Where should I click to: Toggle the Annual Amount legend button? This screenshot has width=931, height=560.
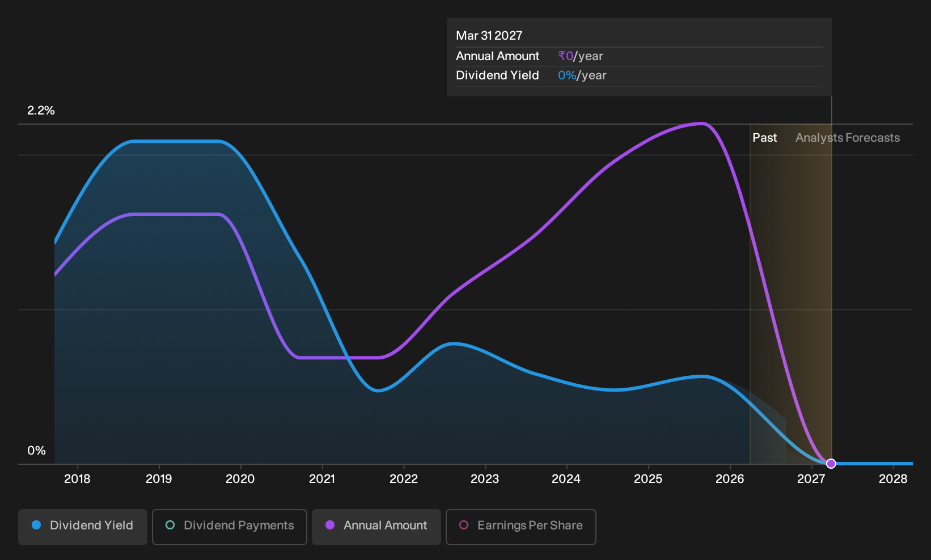(x=376, y=527)
